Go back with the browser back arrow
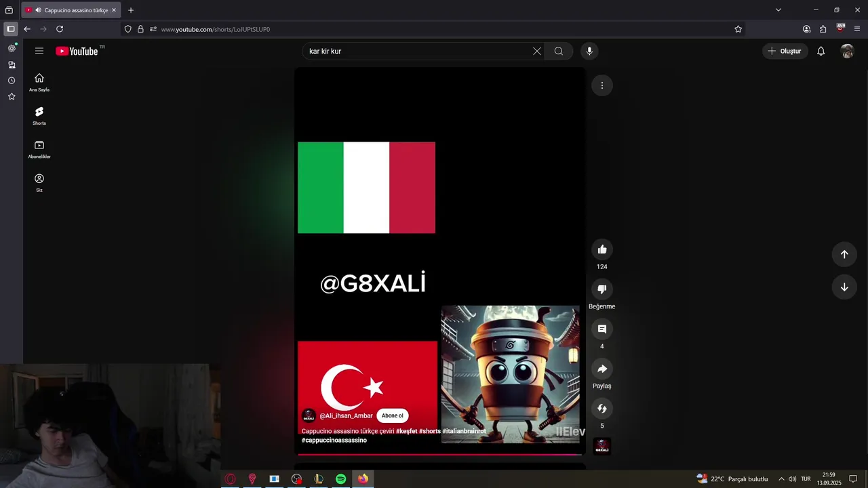This screenshot has width=868, height=488. pyautogui.click(x=27, y=29)
